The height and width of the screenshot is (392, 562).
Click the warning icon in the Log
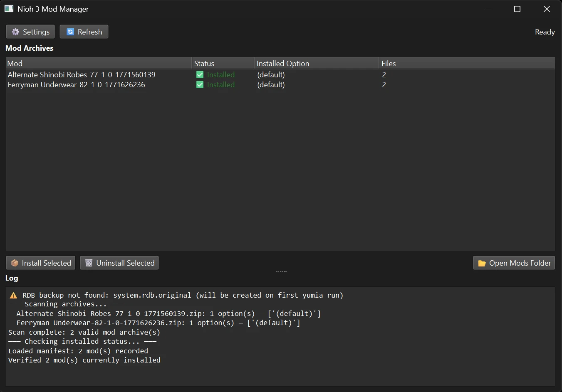[13, 295]
